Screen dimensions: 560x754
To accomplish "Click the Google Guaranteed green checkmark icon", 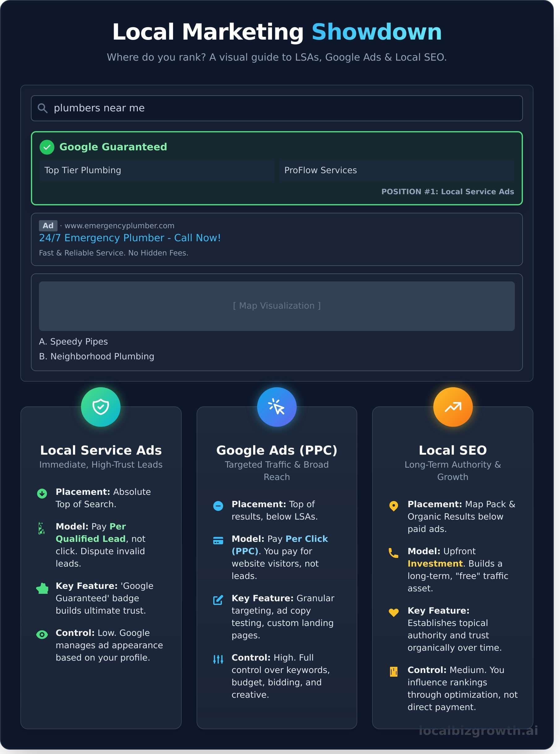I will 47,147.
